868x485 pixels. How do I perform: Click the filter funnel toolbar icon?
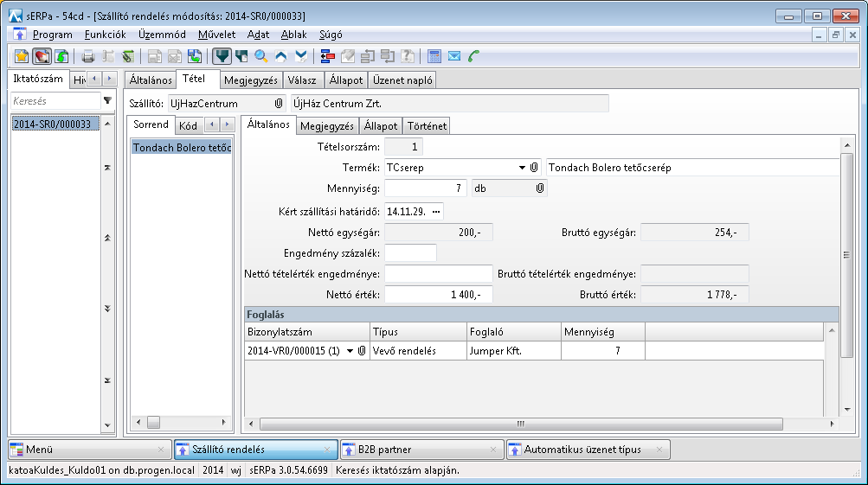tap(222, 56)
